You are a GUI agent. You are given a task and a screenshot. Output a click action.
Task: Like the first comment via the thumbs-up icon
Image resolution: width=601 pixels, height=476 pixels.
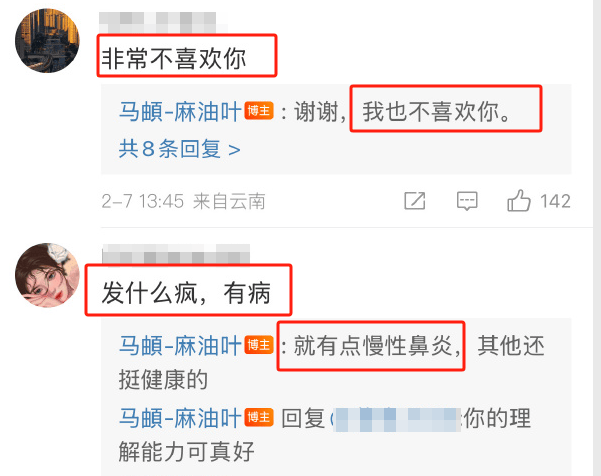(x=519, y=200)
